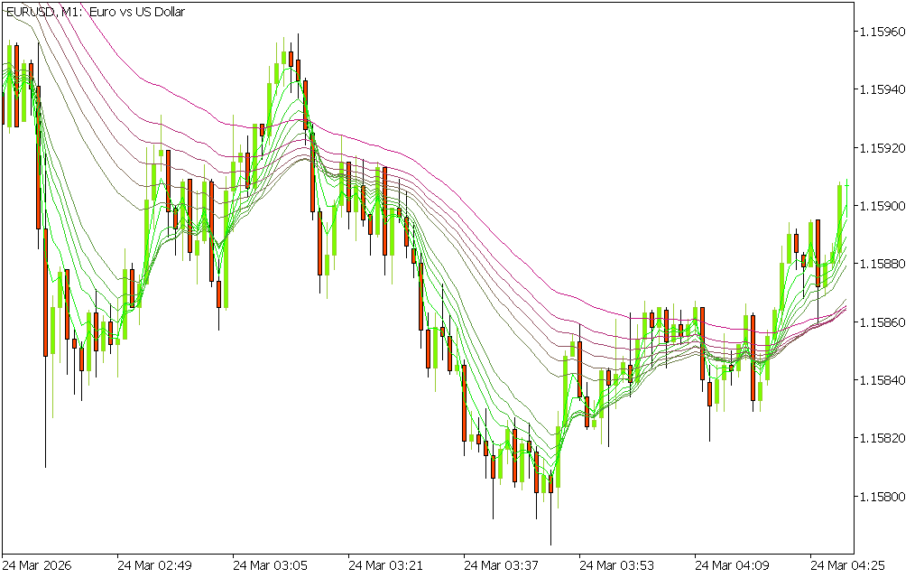
Task: Select the 24 Mar 03:05 time marker
Action: click(x=269, y=566)
